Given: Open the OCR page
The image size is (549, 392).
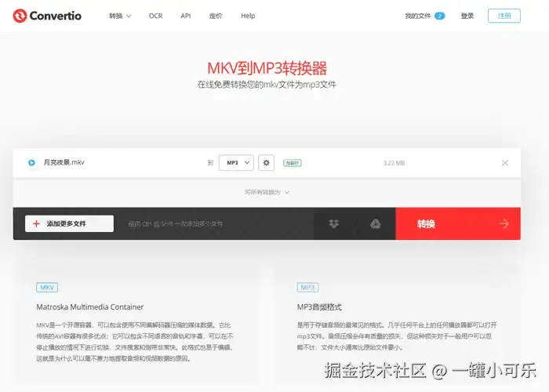Looking at the screenshot, I should [155, 16].
